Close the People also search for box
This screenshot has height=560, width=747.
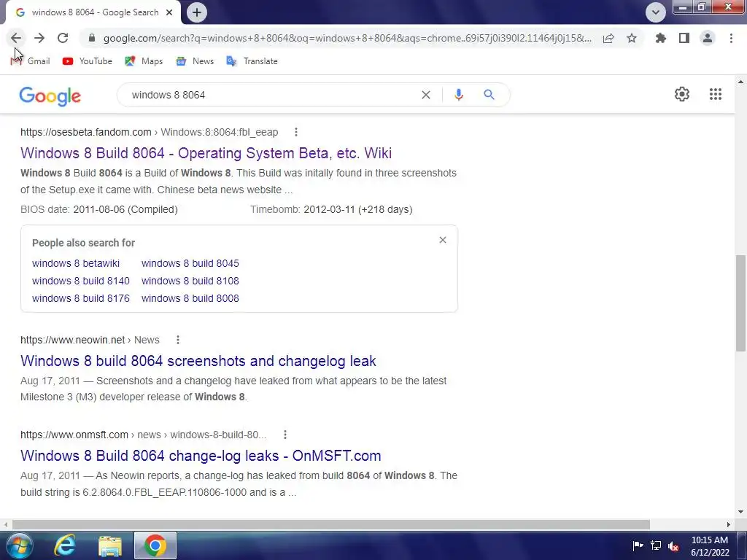tap(443, 240)
